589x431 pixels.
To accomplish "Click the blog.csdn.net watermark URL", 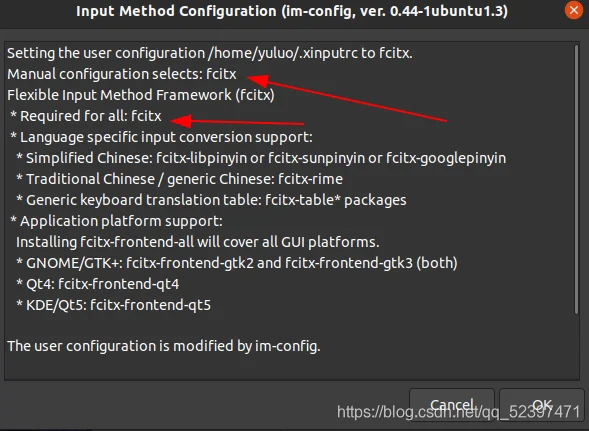I will click(459, 412).
